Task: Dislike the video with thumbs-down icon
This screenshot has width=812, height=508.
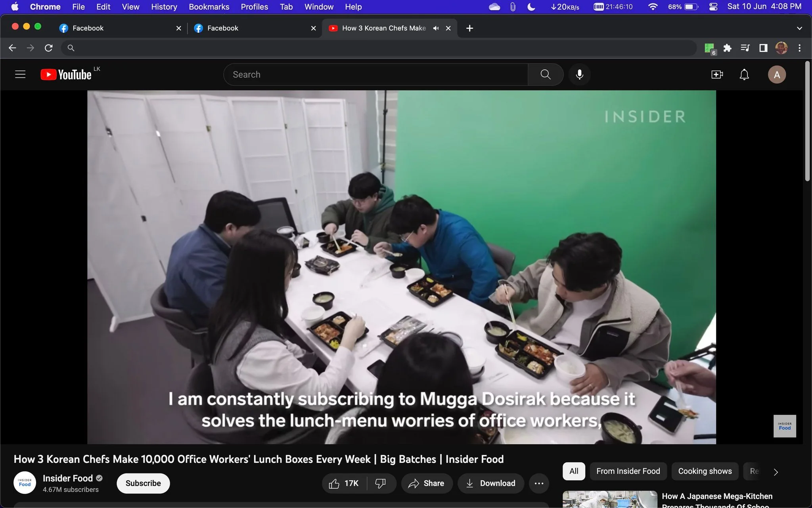Action: tap(380, 483)
